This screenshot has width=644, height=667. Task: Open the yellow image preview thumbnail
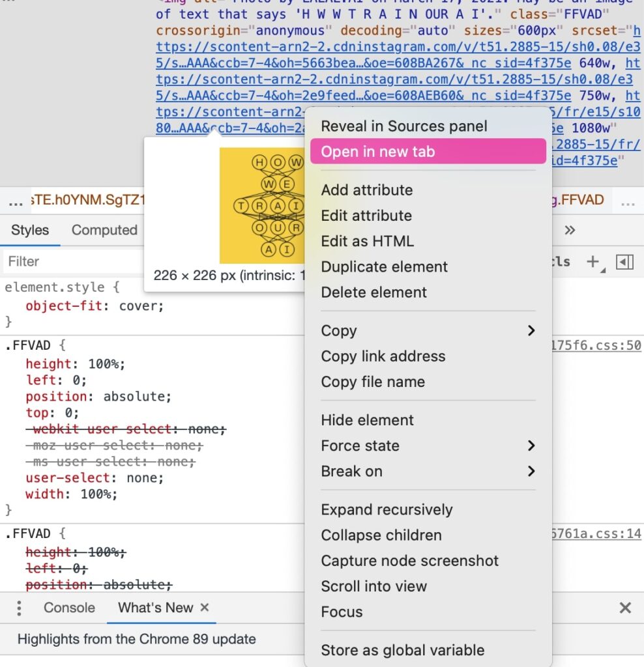[262, 205]
